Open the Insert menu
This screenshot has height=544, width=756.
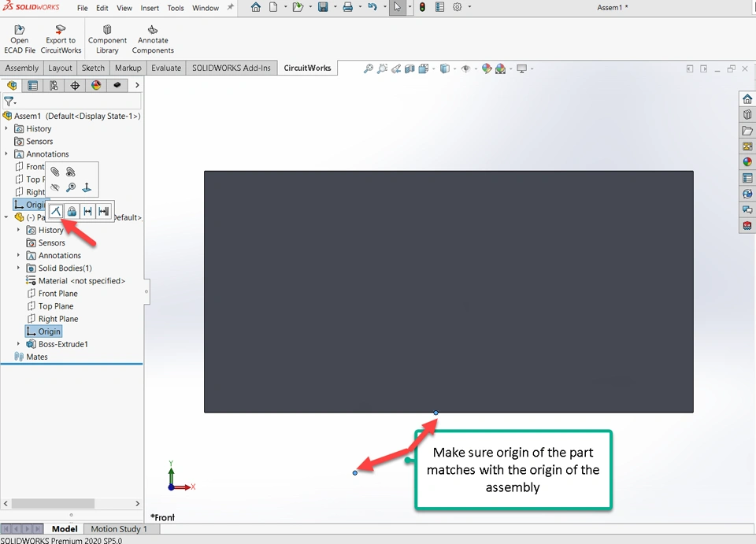coord(150,8)
